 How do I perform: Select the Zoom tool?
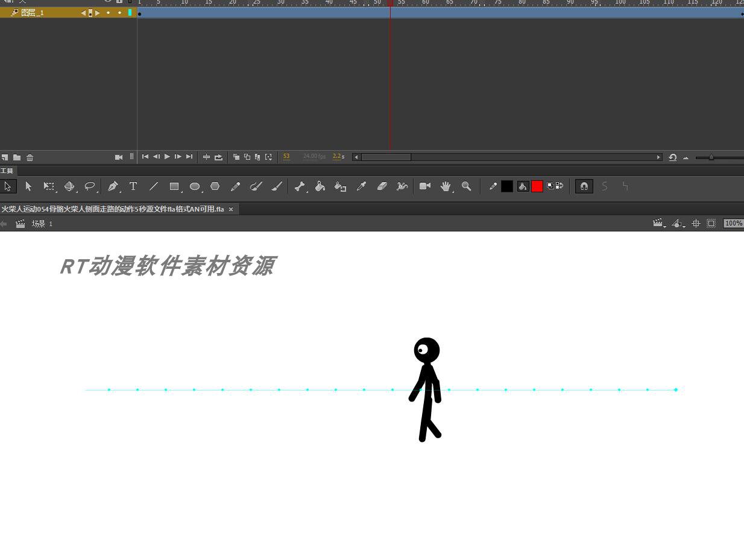pos(466,186)
